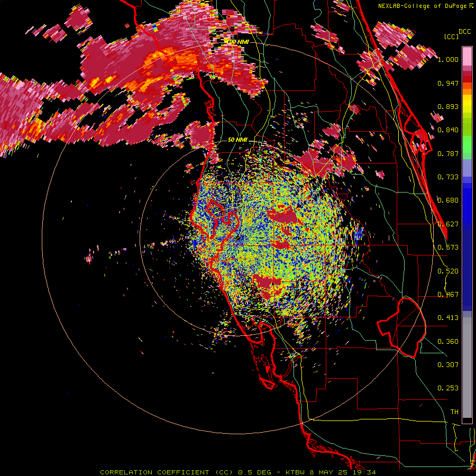Click the 0.307 scale value

pyautogui.click(x=448, y=365)
